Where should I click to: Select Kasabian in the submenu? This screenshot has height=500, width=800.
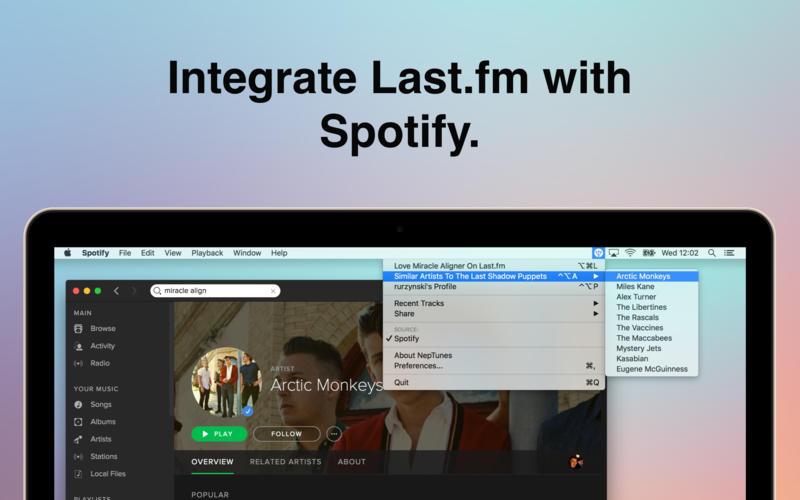[x=652, y=359]
